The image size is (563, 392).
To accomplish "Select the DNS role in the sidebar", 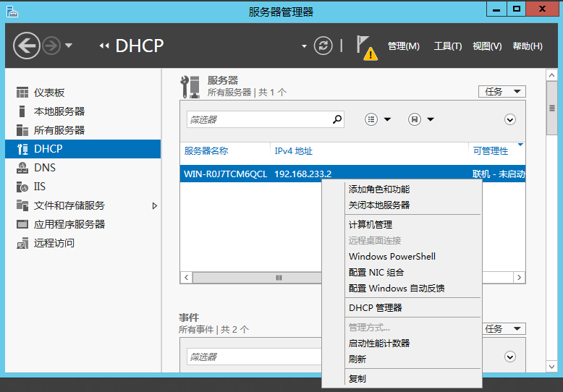I will (x=83, y=168).
